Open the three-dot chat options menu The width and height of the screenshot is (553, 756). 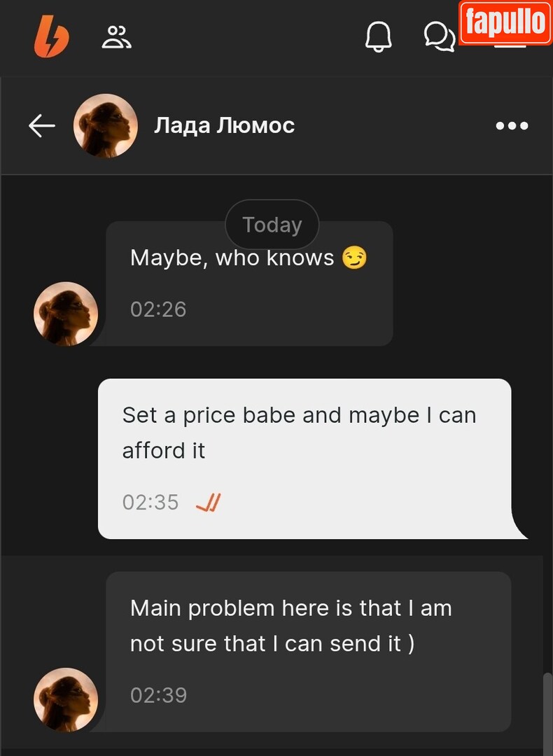(512, 126)
